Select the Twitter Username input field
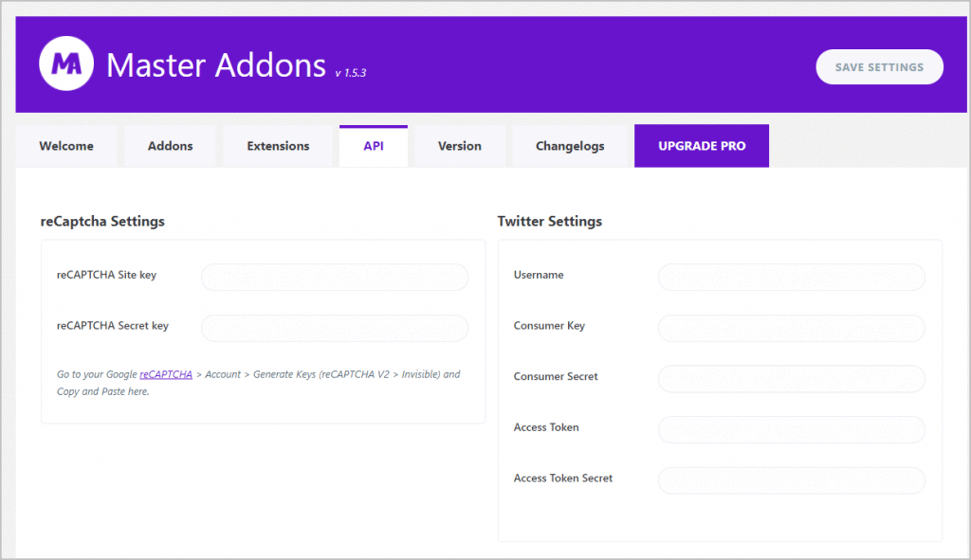This screenshot has width=971, height=560. (x=792, y=277)
